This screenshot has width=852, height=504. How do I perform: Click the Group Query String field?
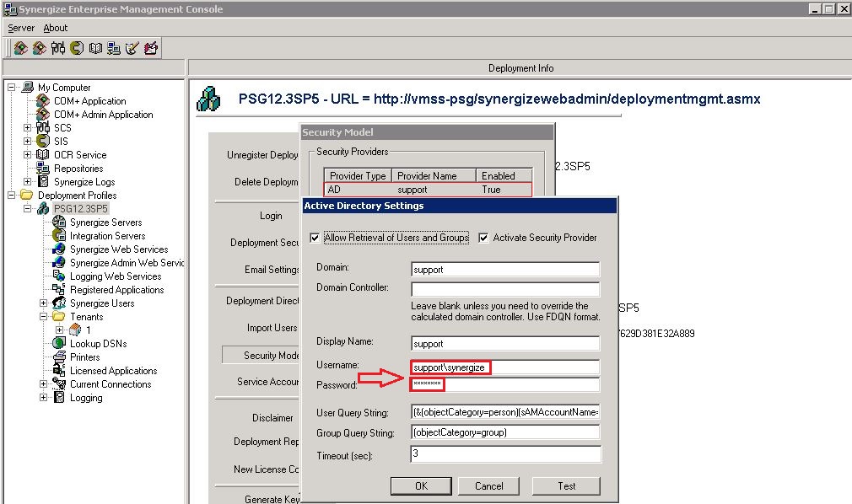[x=505, y=432]
